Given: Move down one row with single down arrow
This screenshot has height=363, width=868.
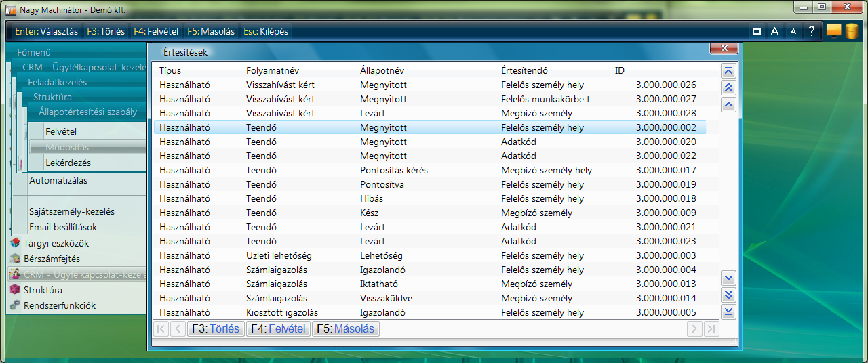Looking at the screenshot, I should (x=729, y=278).
